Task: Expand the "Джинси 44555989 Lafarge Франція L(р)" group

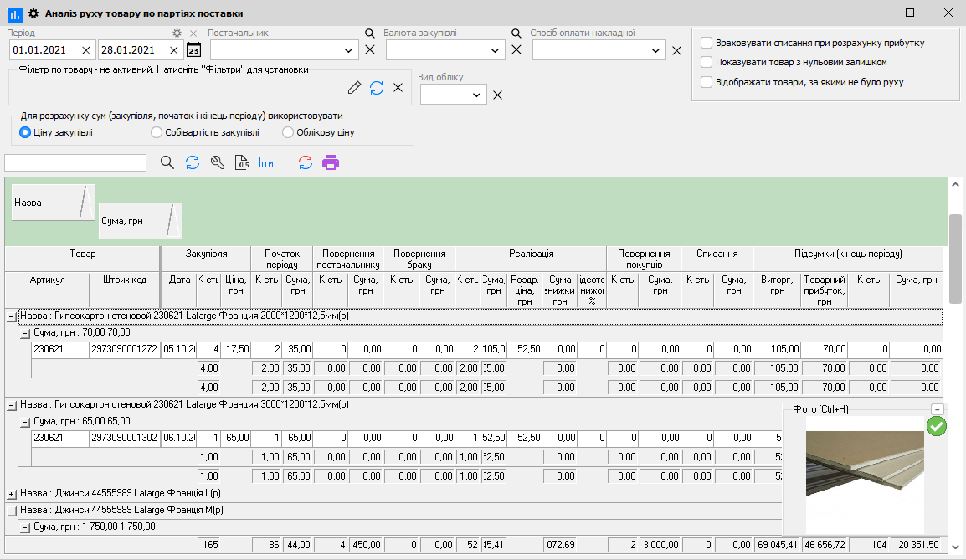Action: 11,494
